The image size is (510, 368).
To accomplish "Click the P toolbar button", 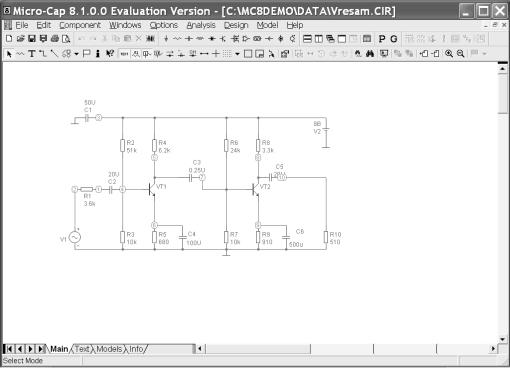I will 382,39.
